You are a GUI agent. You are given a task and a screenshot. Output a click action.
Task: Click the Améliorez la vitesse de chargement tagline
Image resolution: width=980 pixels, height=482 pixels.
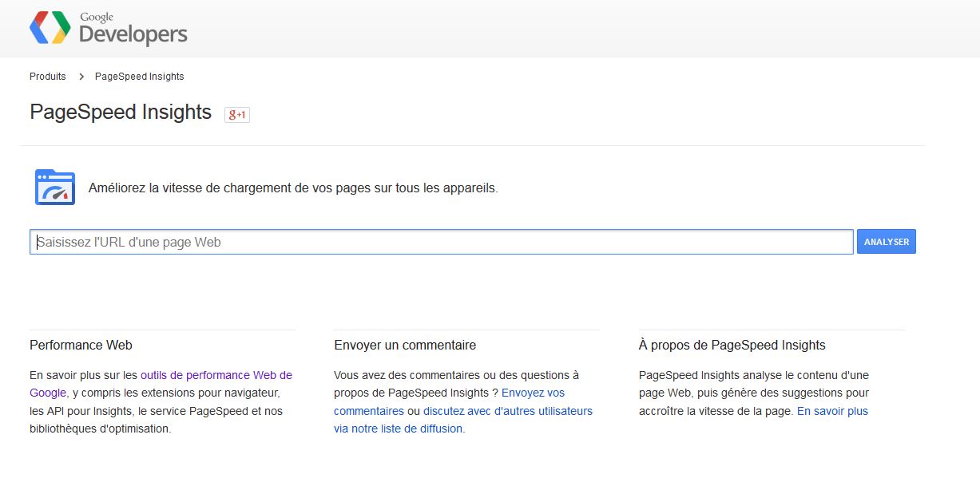pyautogui.click(x=293, y=189)
